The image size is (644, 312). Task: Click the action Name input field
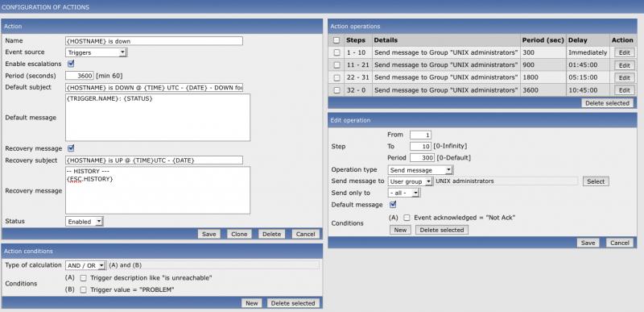(154, 41)
